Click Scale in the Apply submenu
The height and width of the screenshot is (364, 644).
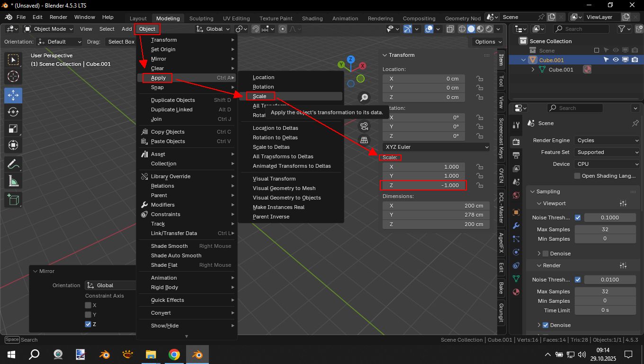coord(259,96)
